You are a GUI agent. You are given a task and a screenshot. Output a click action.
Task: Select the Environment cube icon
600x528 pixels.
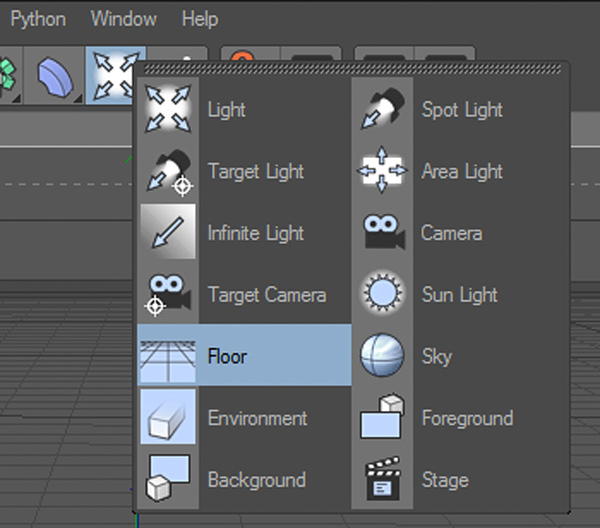168,417
